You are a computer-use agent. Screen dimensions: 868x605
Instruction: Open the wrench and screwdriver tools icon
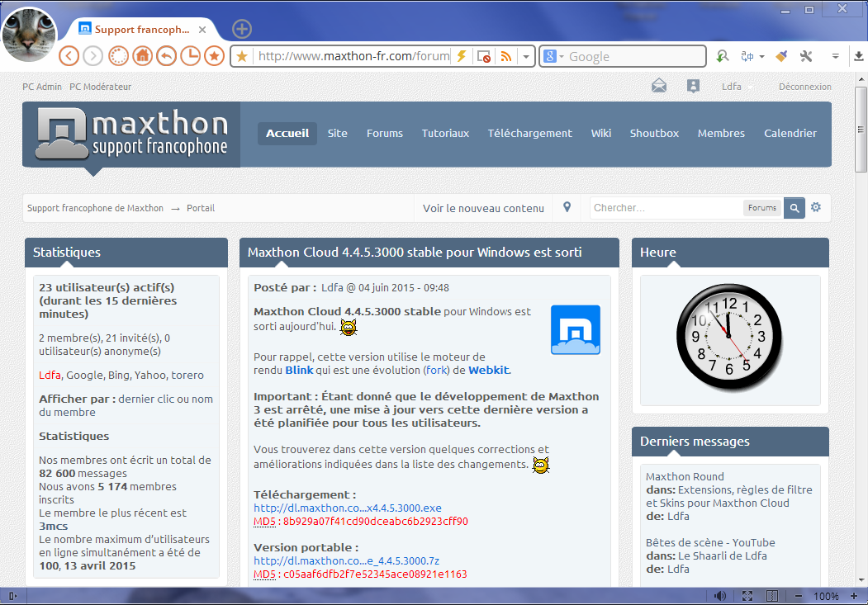coord(806,56)
